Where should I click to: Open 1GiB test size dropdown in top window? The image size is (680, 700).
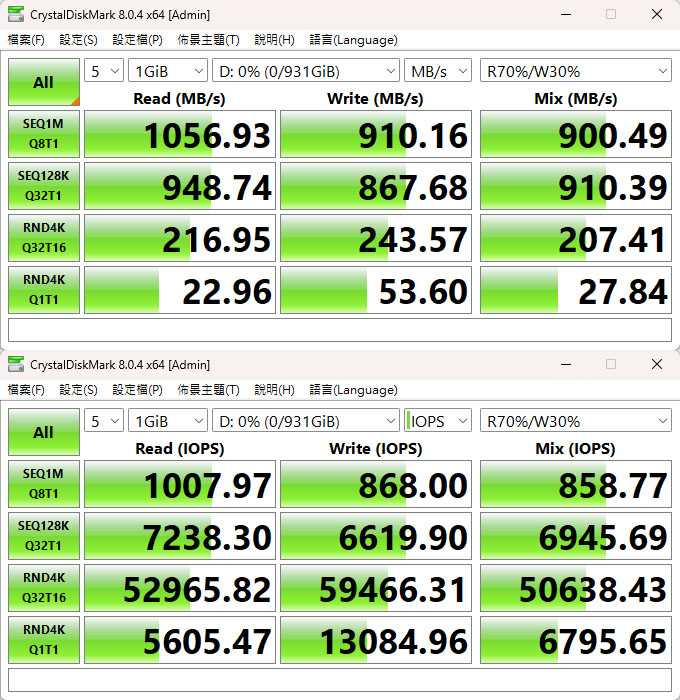click(x=168, y=71)
